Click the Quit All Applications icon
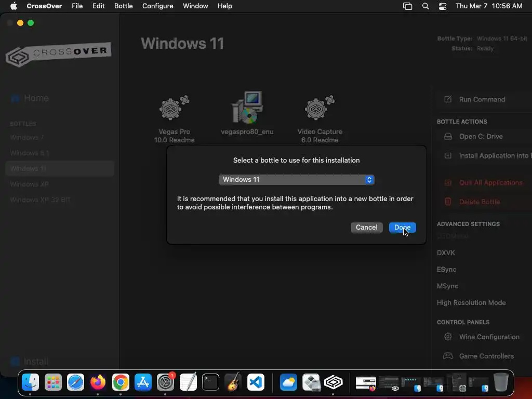 pyautogui.click(x=448, y=182)
